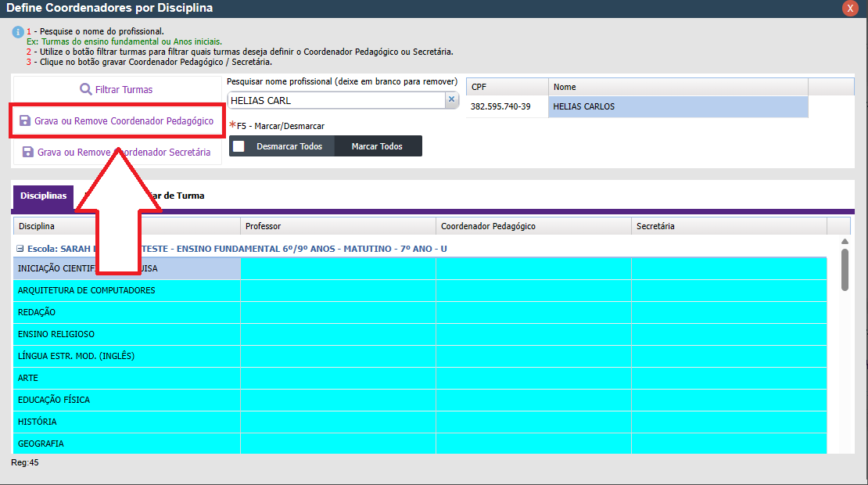Click the CPF column header
Image resolution: width=868 pixels, height=485 pixels.
pyautogui.click(x=507, y=87)
